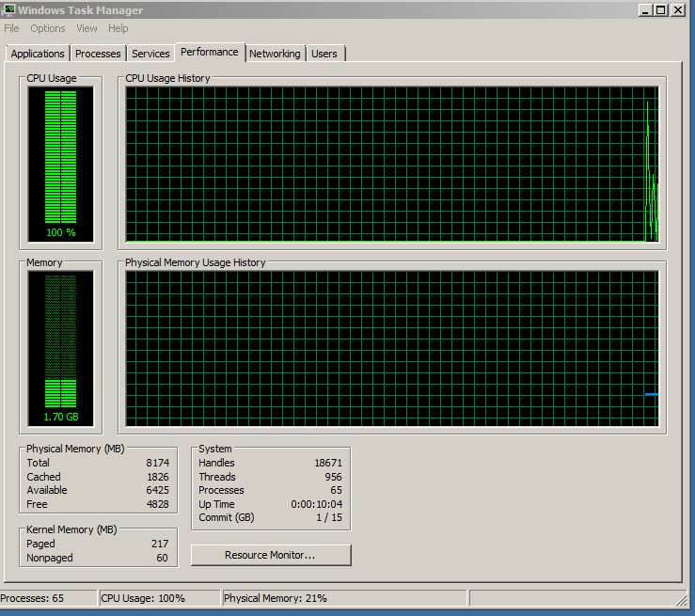Viewport: 695px width, 616px height.
Task: Click the '100 %' CPU reading
Action: pos(61,232)
